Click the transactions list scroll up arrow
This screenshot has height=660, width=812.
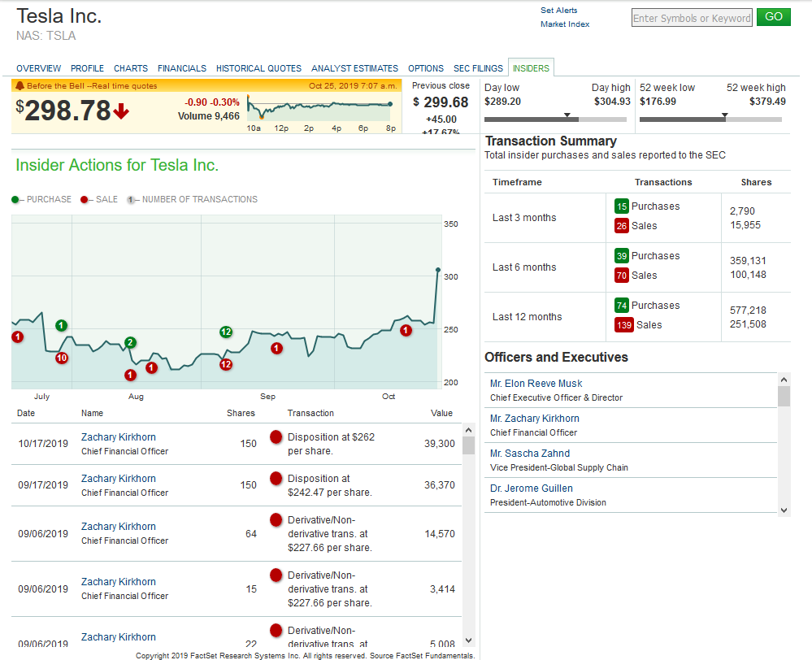[469, 430]
